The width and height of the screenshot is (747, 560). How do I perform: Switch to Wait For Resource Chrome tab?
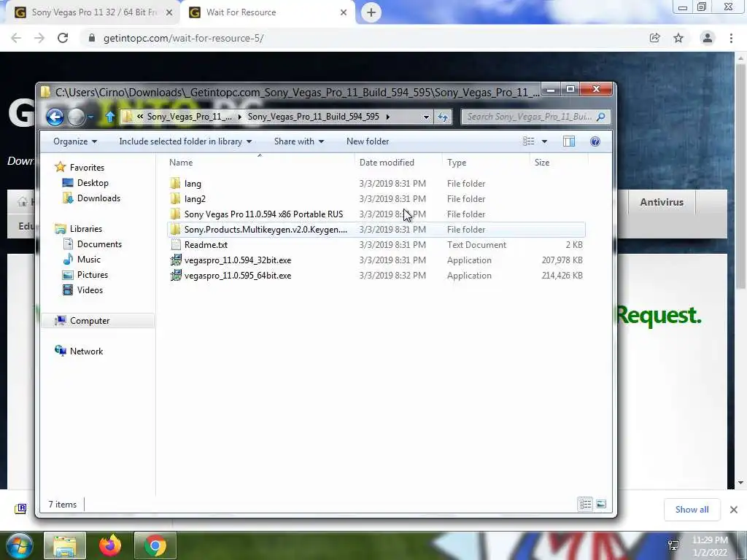267,12
